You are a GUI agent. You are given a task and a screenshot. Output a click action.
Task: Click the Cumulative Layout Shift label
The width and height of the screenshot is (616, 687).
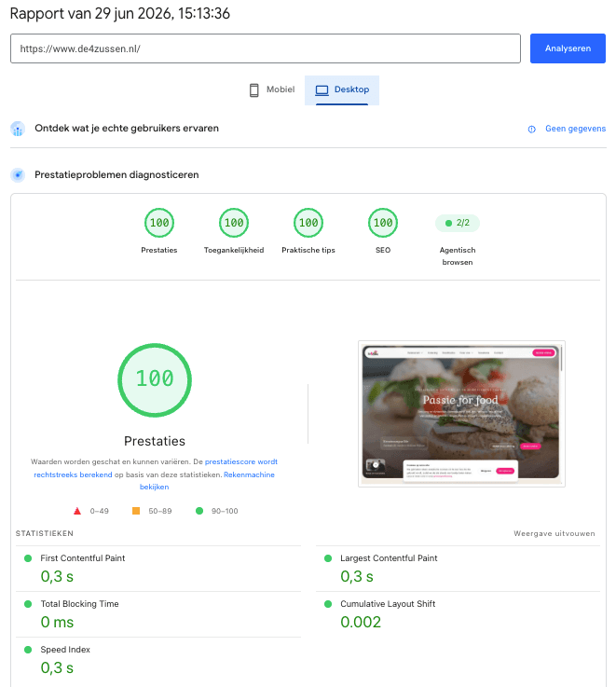point(388,604)
